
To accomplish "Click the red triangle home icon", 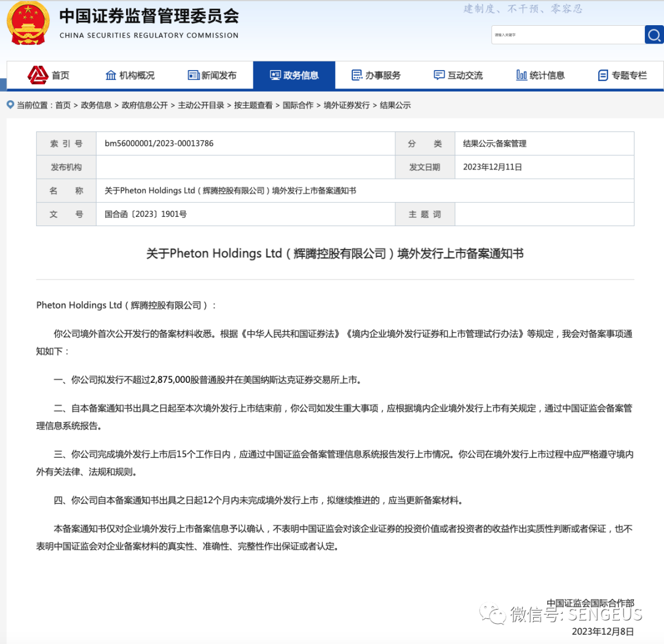I will (x=38, y=75).
